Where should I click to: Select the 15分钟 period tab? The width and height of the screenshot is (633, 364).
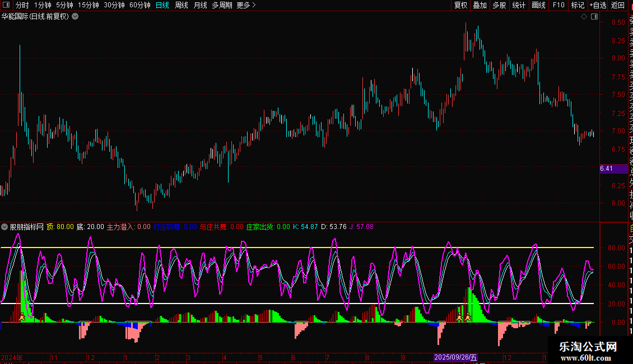coord(89,5)
